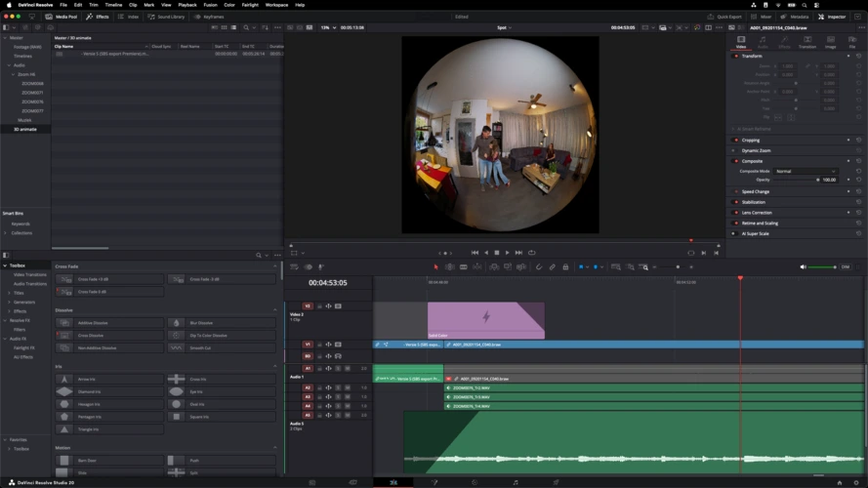Adjust the timeline zoom slider
This screenshot has width=868, height=488.
(x=678, y=267)
